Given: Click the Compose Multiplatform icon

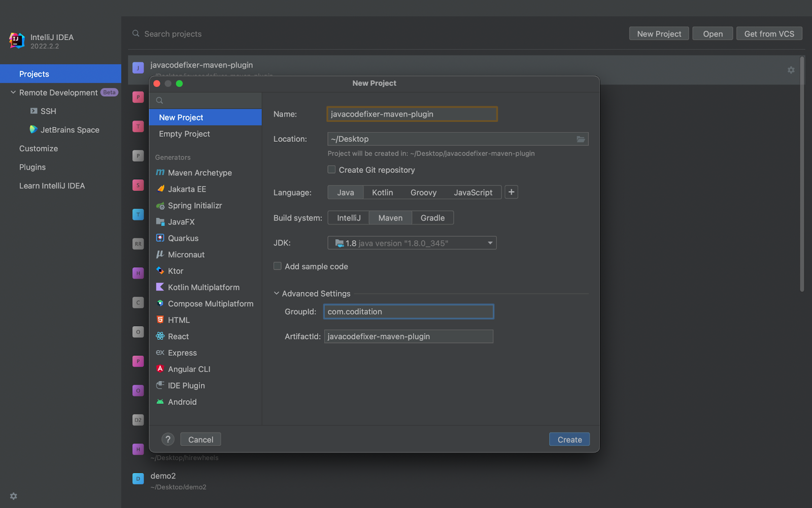Looking at the screenshot, I should coord(160,304).
